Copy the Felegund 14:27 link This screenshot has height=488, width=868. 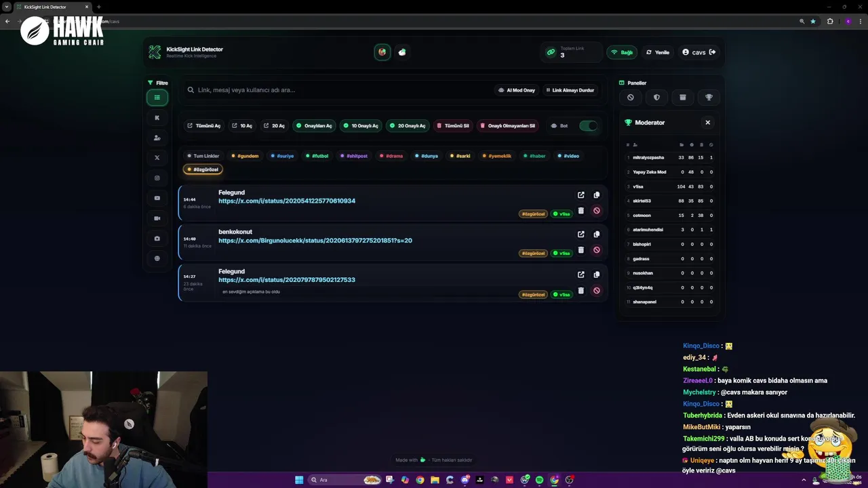pos(597,274)
